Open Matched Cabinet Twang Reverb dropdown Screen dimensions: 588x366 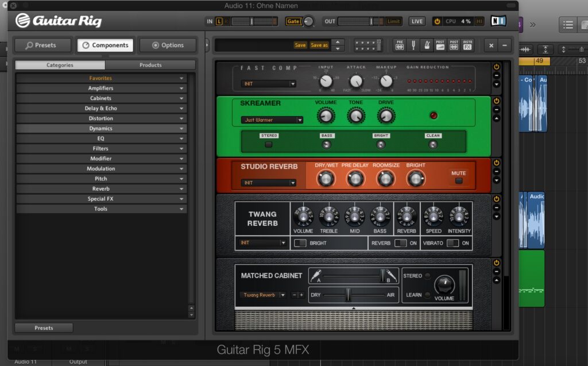pos(263,295)
